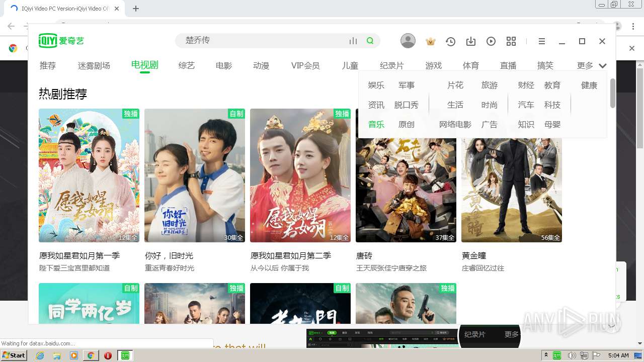
Task: Select the 电影 tab
Action: pyautogui.click(x=224, y=65)
